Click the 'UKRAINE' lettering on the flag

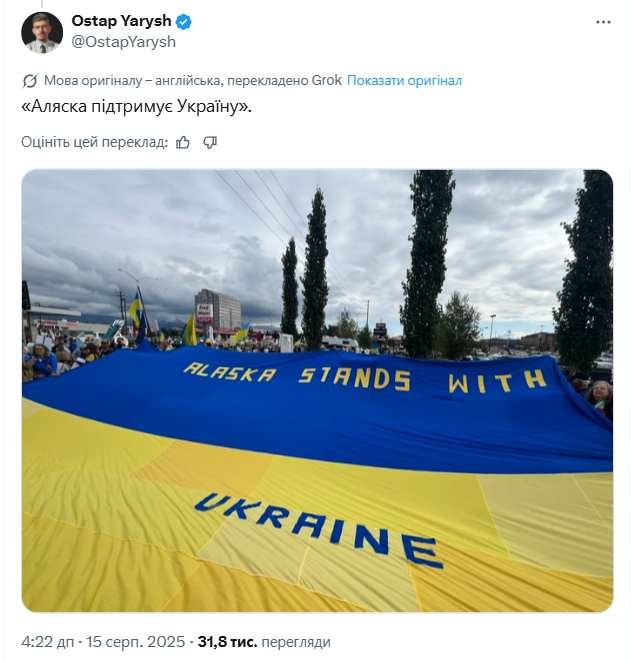319,530
